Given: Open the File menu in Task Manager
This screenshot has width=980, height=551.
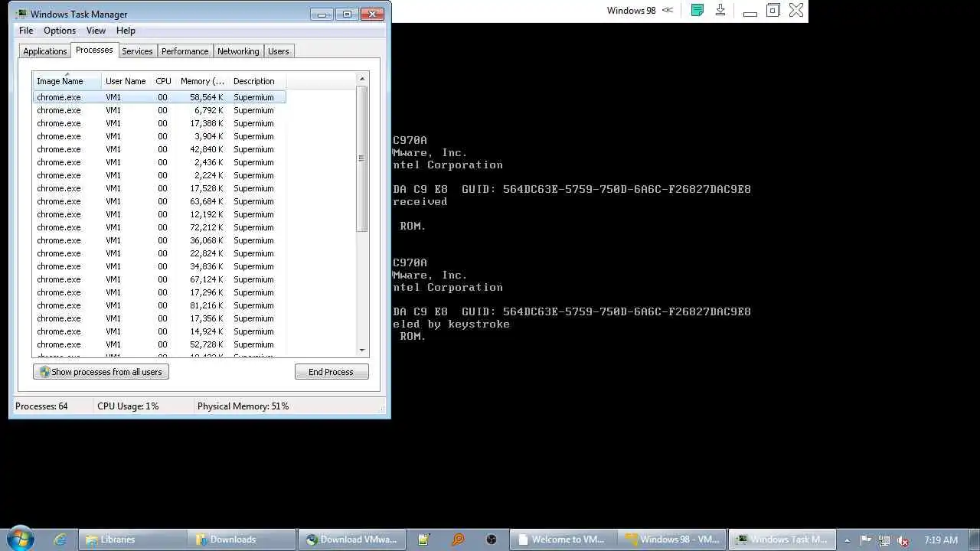Looking at the screenshot, I should point(26,31).
